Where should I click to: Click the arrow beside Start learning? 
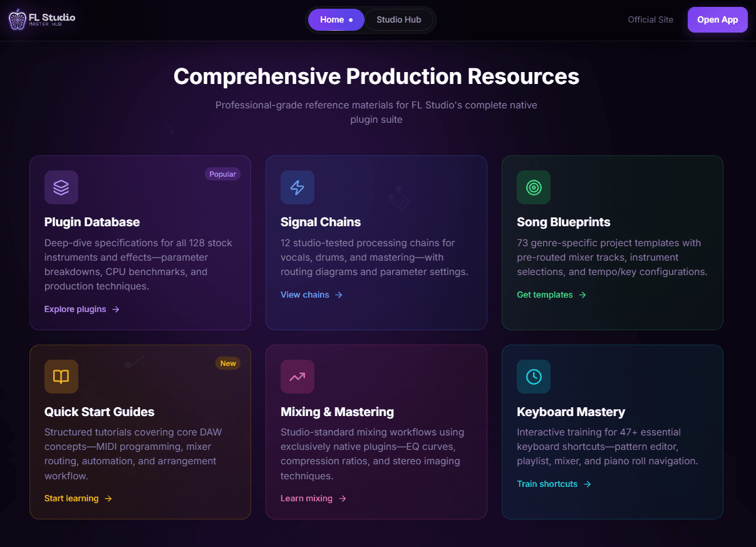(108, 499)
